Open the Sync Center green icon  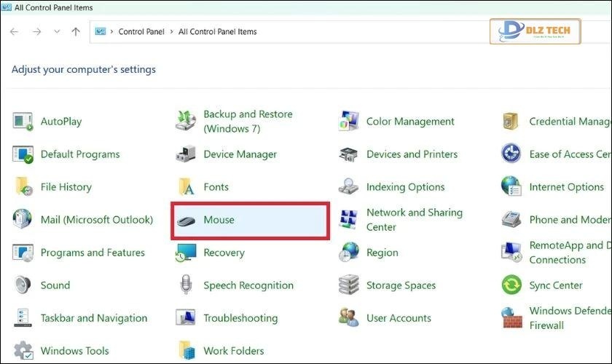[511, 285]
